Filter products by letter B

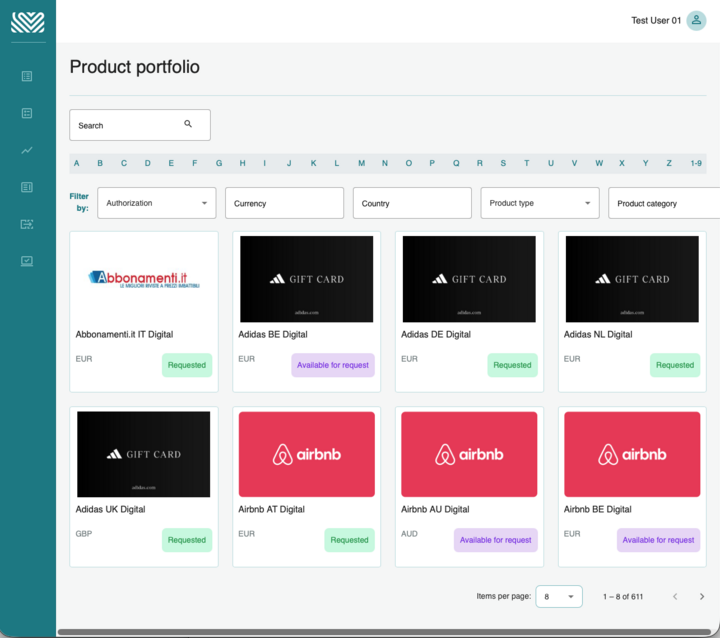click(x=100, y=163)
